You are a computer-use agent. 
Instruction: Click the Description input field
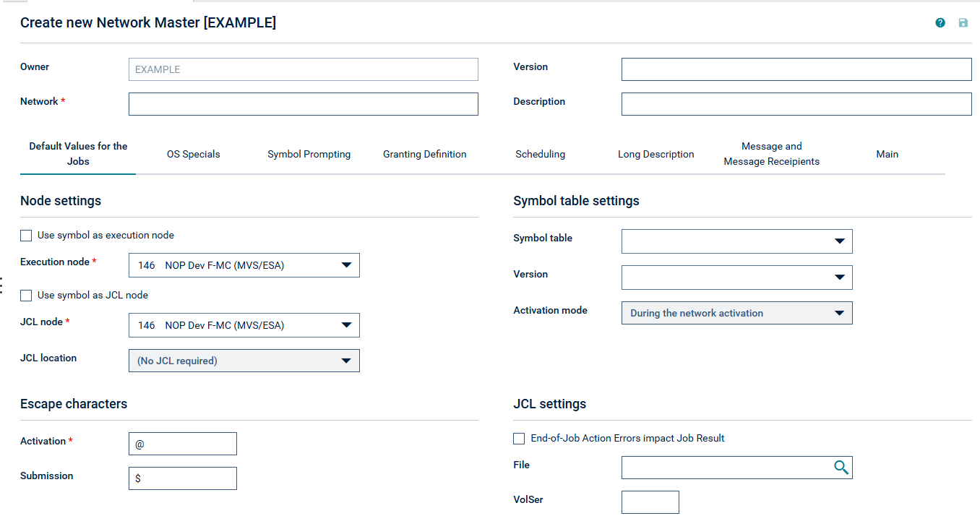(x=796, y=104)
